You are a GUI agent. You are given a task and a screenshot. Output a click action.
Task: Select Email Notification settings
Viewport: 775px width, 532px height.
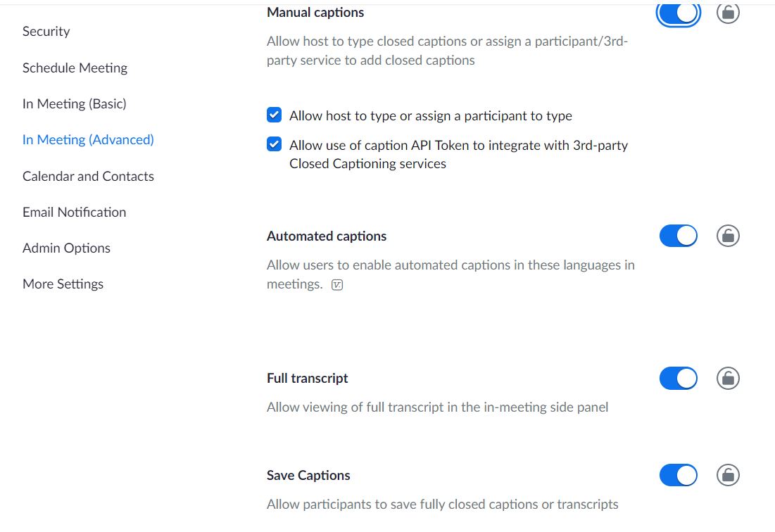coord(74,212)
